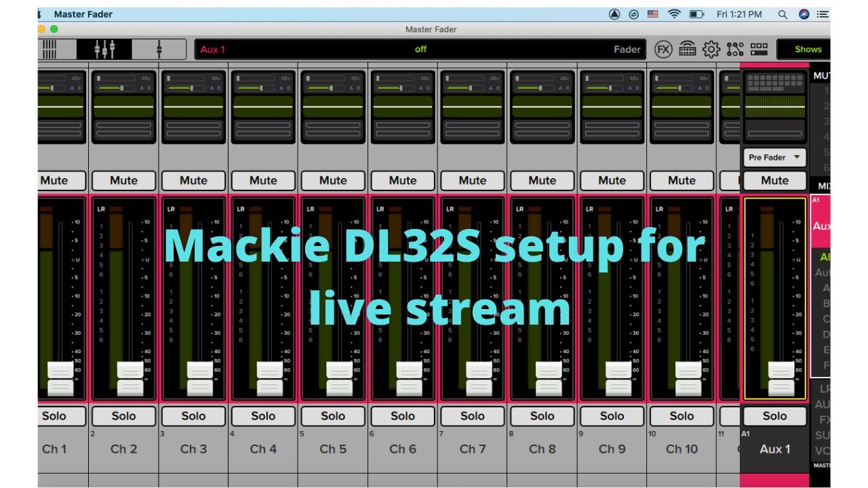The width and height of the screenshot is (868, 488).
Task: Switch to the mixer faders view icon
Action: tap(104, 49)
